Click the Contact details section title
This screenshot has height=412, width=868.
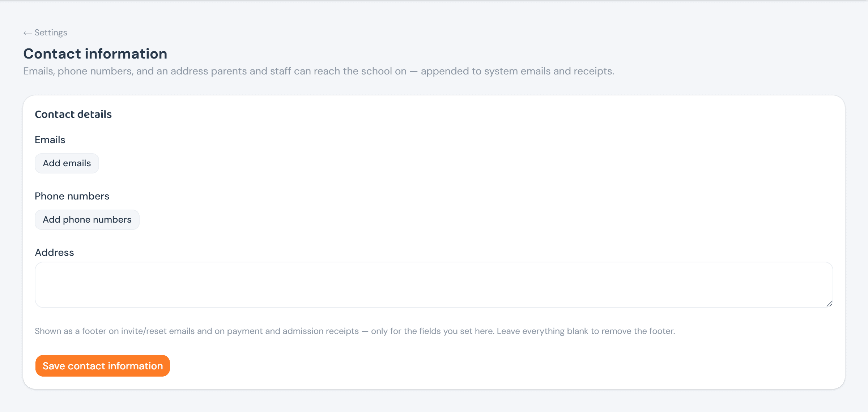(73, 114)
